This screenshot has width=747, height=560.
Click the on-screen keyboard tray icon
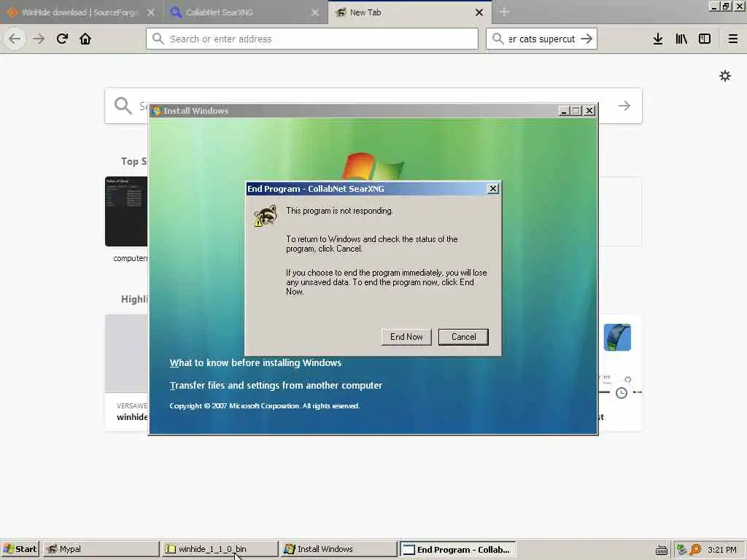click(x=661, y=550)
